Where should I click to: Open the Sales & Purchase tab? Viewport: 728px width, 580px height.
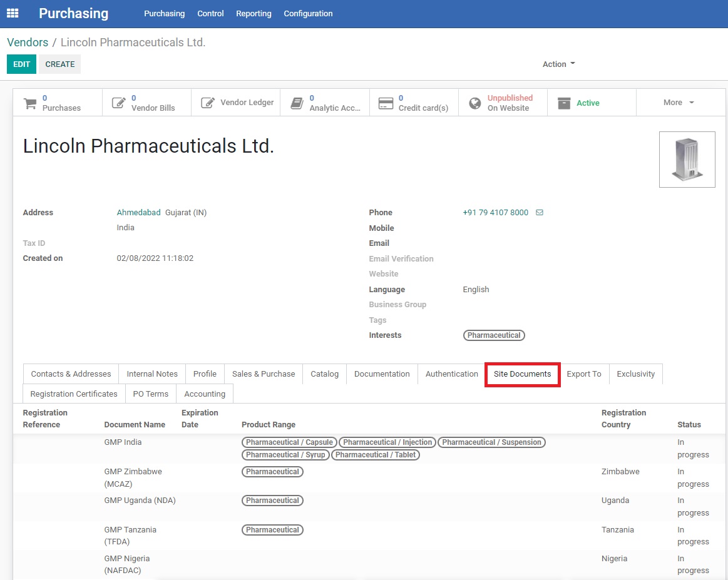click(x=264, y=374)
